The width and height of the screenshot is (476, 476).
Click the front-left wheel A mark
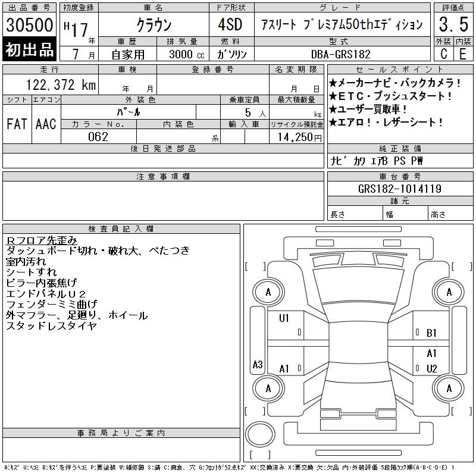click(x=268, y=292)
